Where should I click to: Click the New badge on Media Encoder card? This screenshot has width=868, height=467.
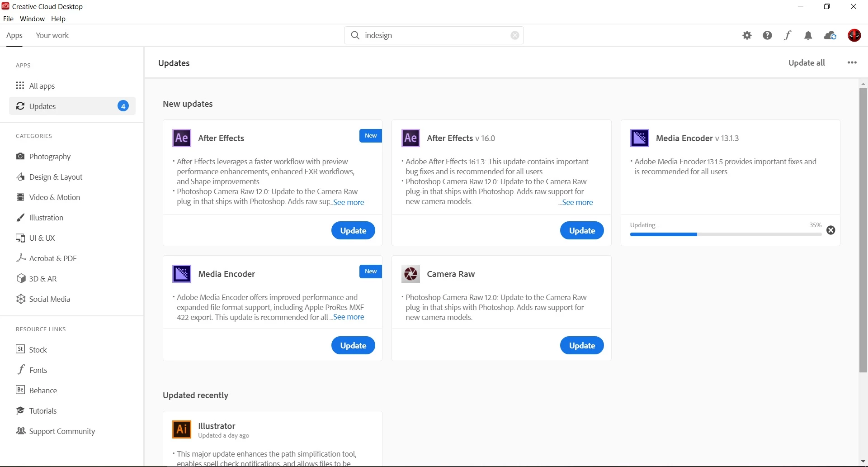(x=371, y=272)
